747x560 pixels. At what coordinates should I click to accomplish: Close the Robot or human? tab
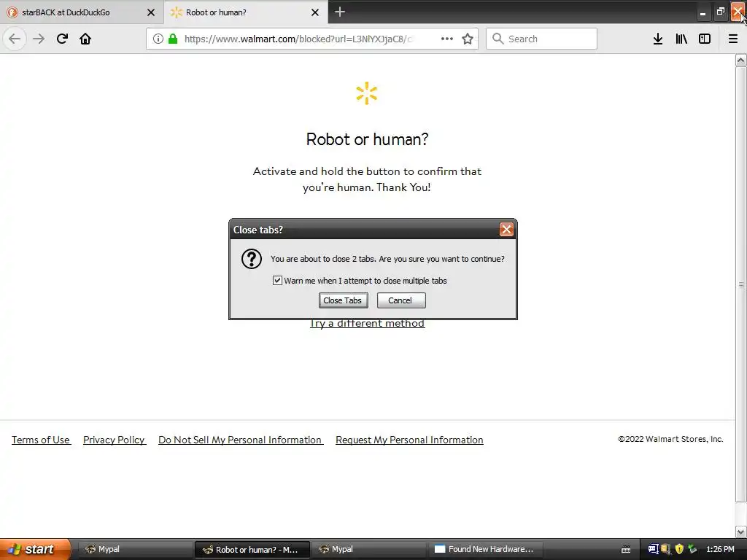[315, 12]
